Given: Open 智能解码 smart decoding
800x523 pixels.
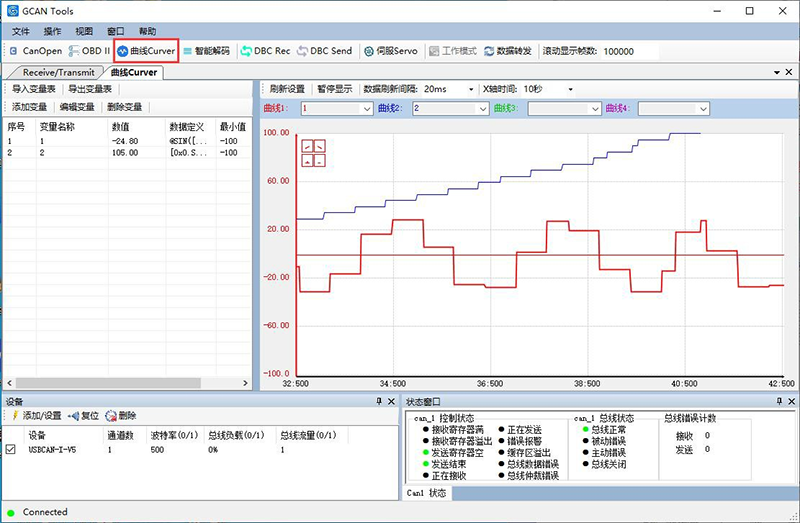Looking at the screenshot, I should [x=206, y=50].
